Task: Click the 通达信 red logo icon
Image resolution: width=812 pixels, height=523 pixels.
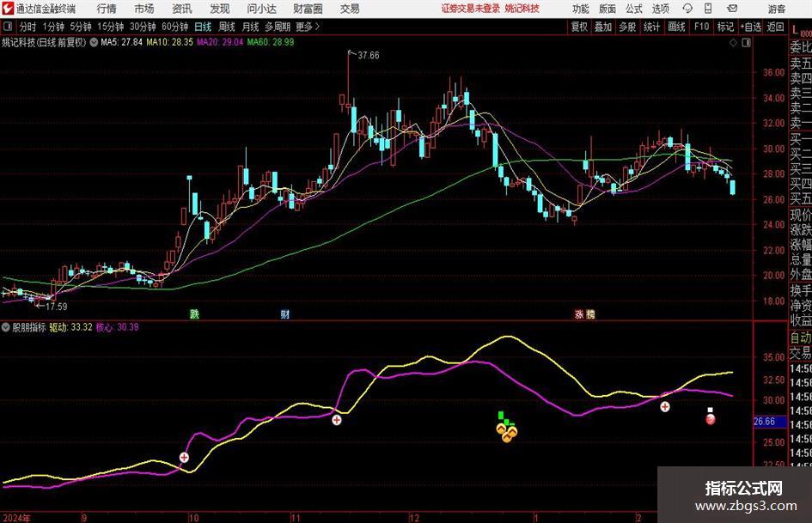Action: click(x=8, y=9)
